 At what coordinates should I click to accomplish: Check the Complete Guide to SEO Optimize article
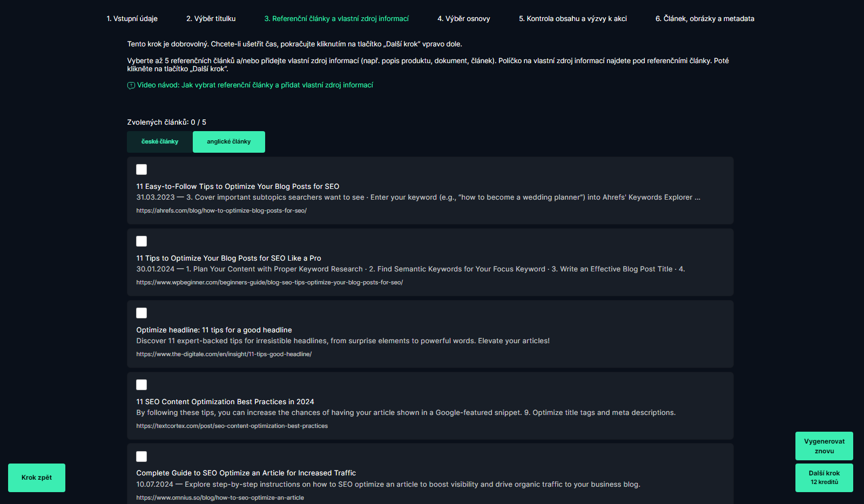point(141,457)
